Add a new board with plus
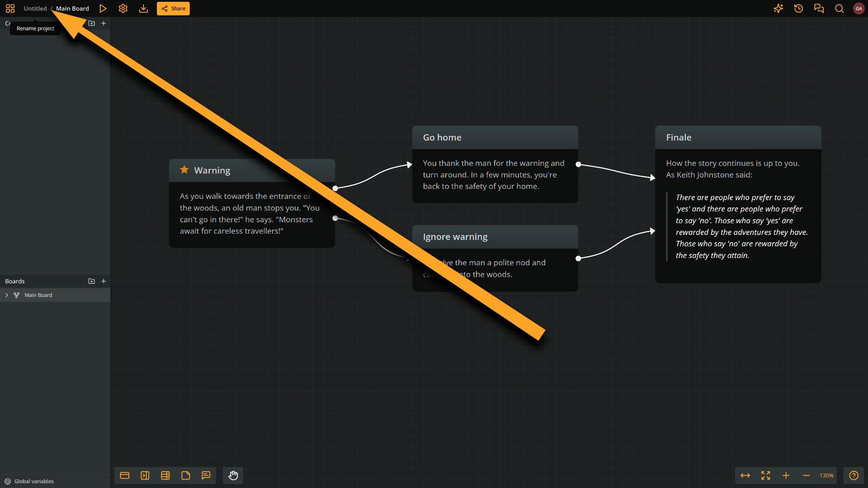This screenshot has height=488, width=868. (104, 281)
